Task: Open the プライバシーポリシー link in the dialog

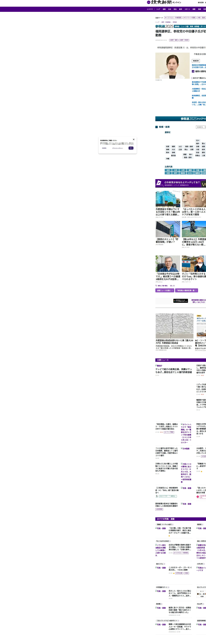Action: [x=117, y=148]
